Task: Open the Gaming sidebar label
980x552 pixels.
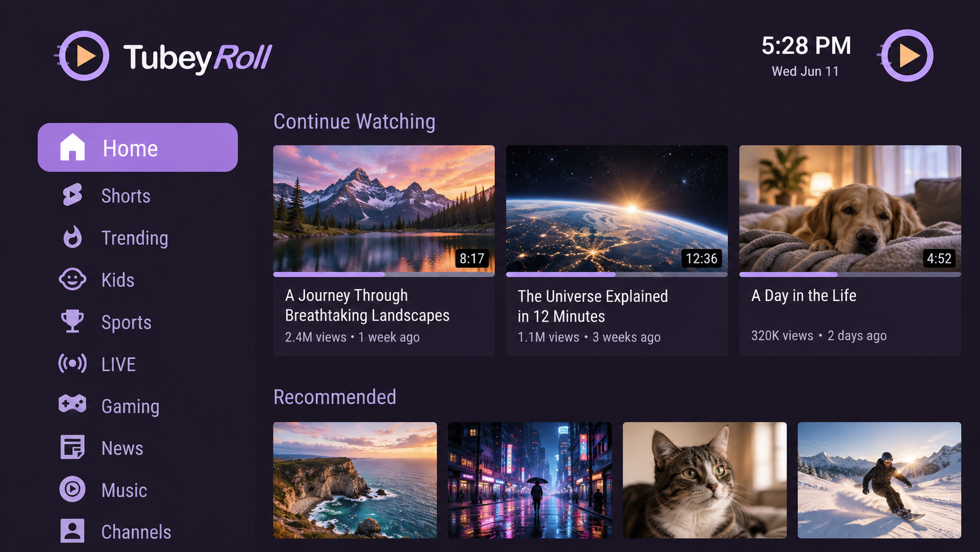Action: (x=130, y=407)
